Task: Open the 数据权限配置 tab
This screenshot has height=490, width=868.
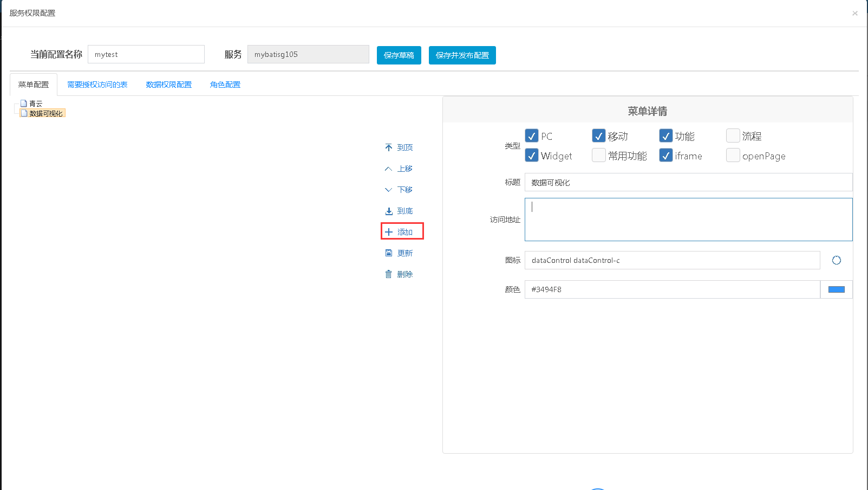Action: tap(169, 85)
